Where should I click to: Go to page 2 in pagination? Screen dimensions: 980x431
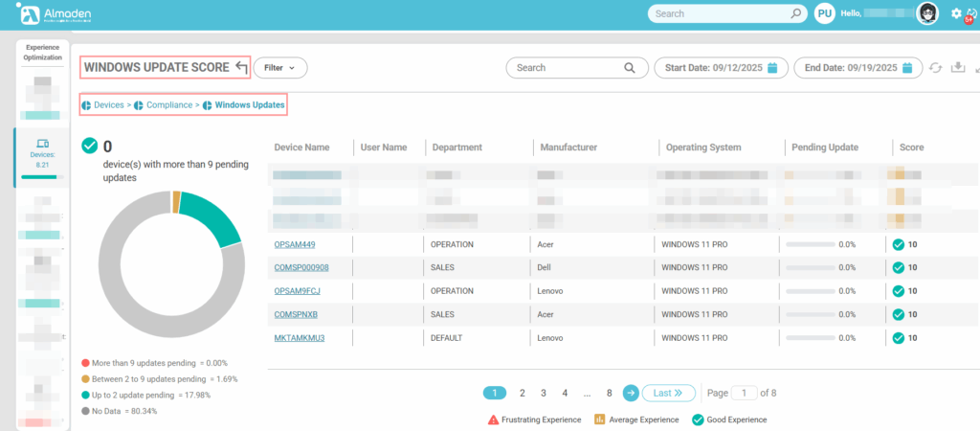click(x=522, y=393)
